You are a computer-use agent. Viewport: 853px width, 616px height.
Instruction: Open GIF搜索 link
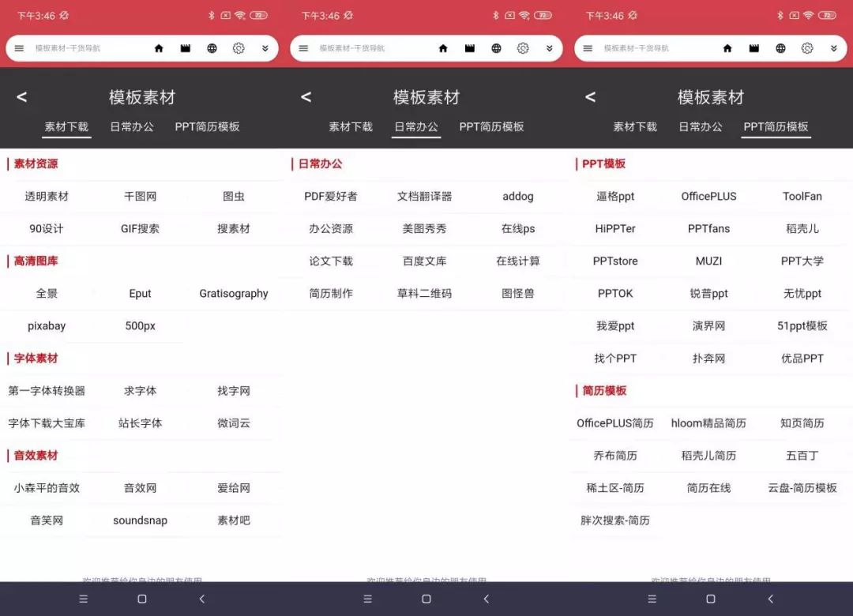click(141, 228)
